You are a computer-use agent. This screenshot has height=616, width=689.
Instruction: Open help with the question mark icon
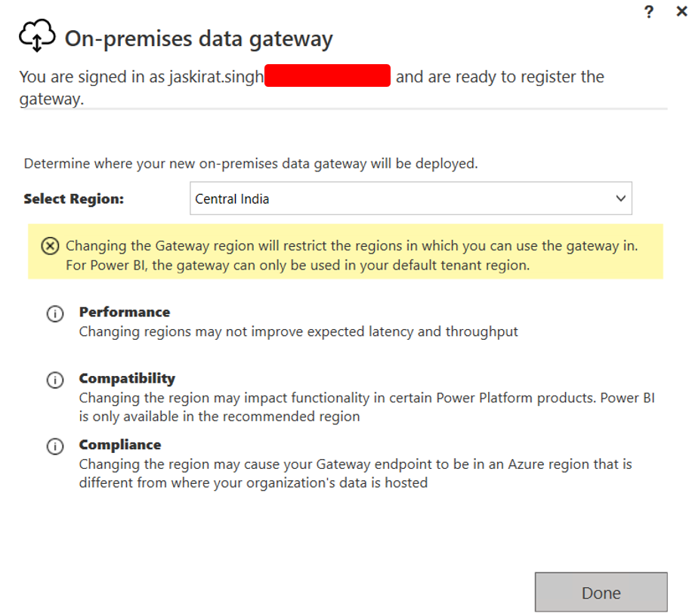(x=648, y=12)
